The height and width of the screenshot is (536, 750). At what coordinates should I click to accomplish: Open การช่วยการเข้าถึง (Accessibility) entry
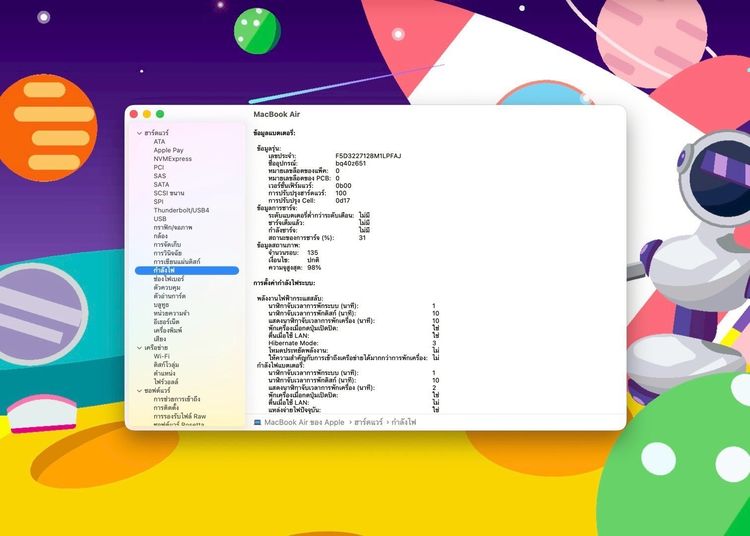(176, 399)
